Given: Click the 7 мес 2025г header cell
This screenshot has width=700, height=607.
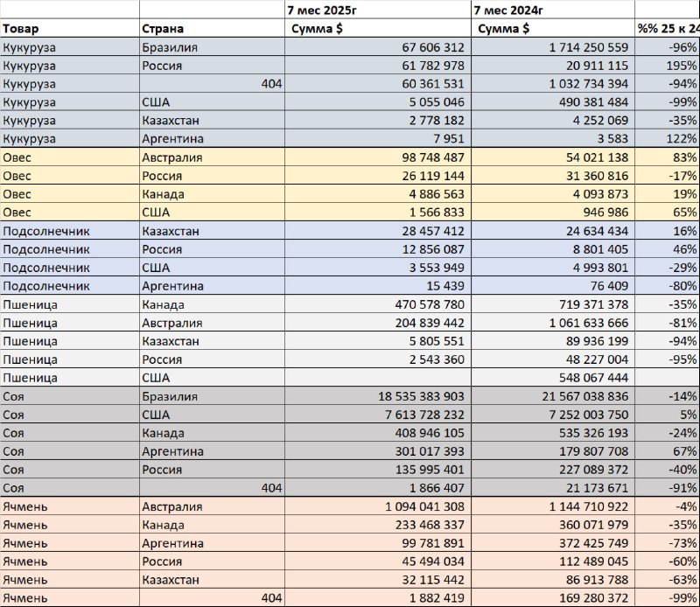Looking at the screenshot, I should [x=378, y=10].
